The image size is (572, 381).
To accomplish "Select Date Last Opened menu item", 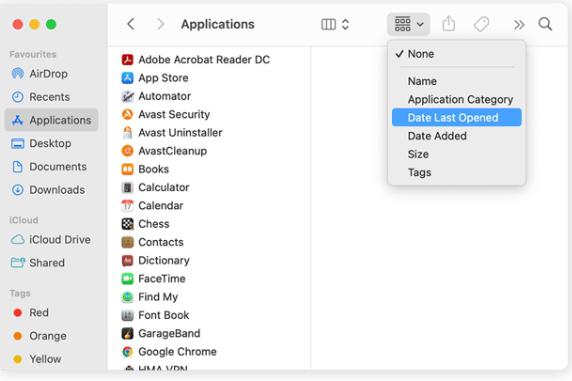I will pyautogui.click(x=456, y=118).
